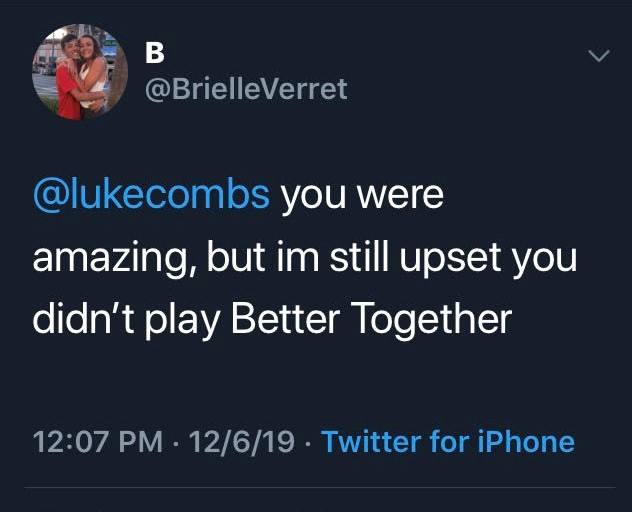632x512 pixels.
Task: Click the @BrielleVerret handle
Action: click(246, 89)
